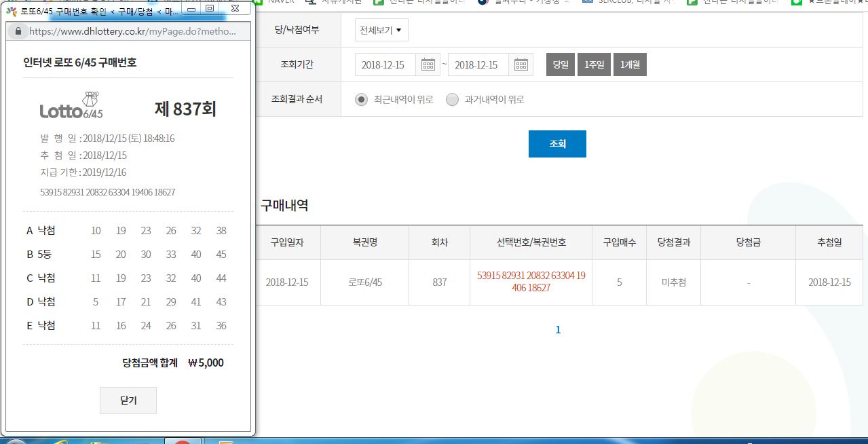Click the 선택번호/복권번호 column header
This screenshot has height=444, width=868.
[x=531, y=242]
